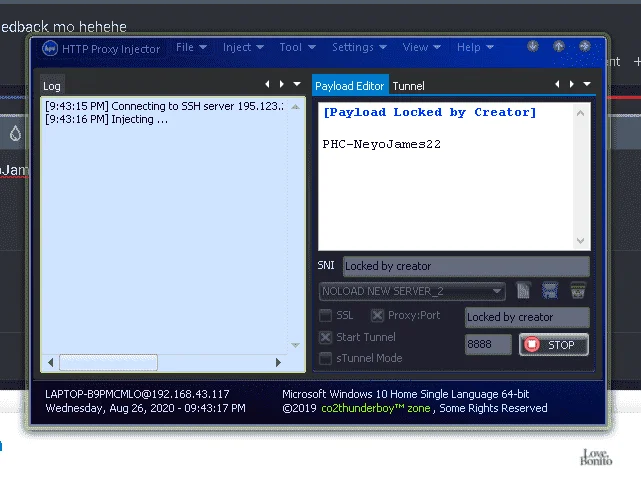Click the payload text scrollbar's up arrow

coord(580,113)
